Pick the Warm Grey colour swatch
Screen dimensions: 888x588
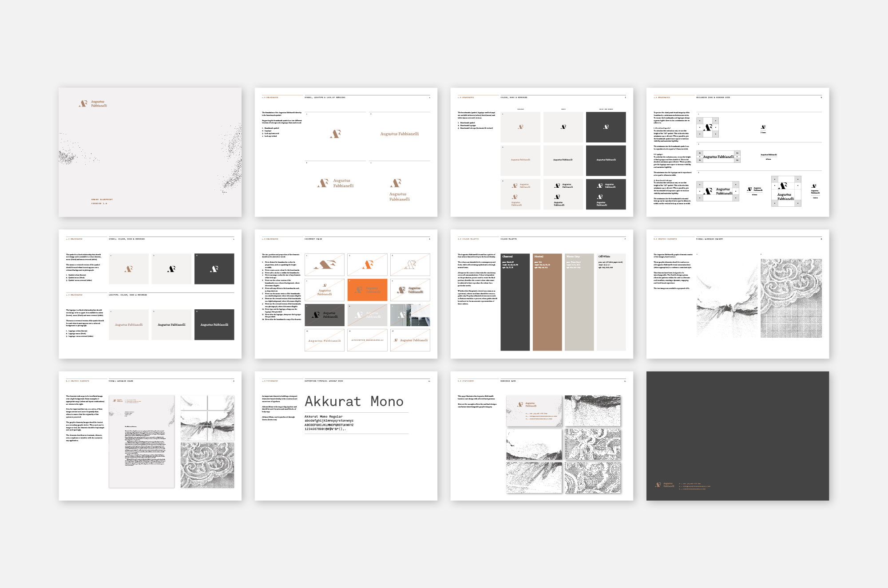click(x=579, y=302)
